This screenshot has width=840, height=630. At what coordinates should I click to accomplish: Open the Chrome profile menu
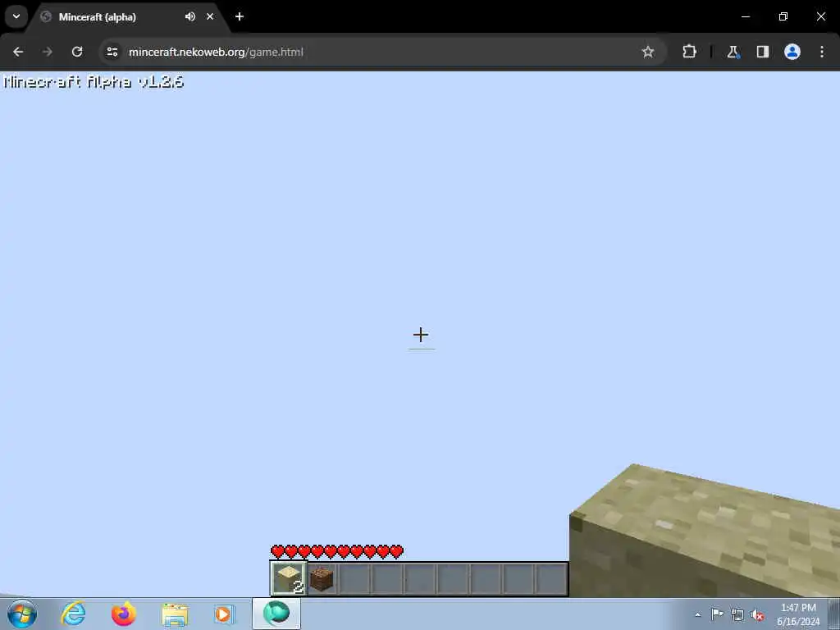tap(792, 52)
